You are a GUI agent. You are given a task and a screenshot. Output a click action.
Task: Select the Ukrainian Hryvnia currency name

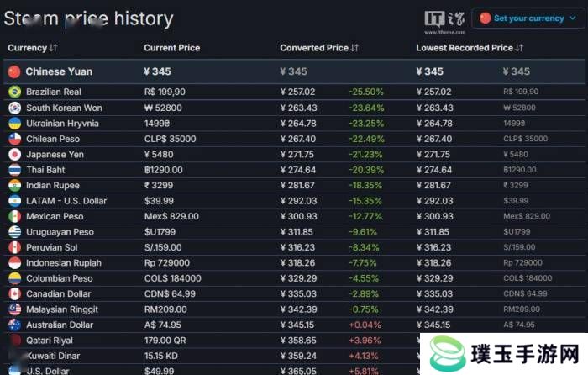point(62,124)
